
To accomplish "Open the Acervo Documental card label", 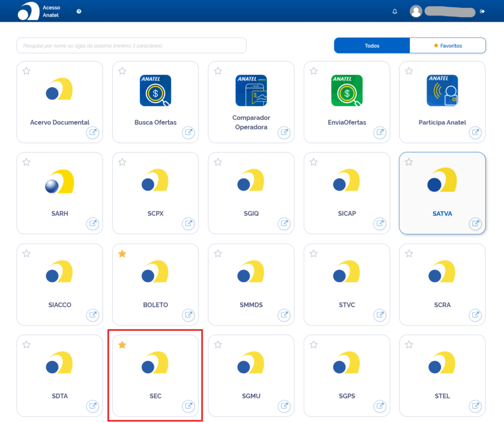I will click(x=60, y=122).
